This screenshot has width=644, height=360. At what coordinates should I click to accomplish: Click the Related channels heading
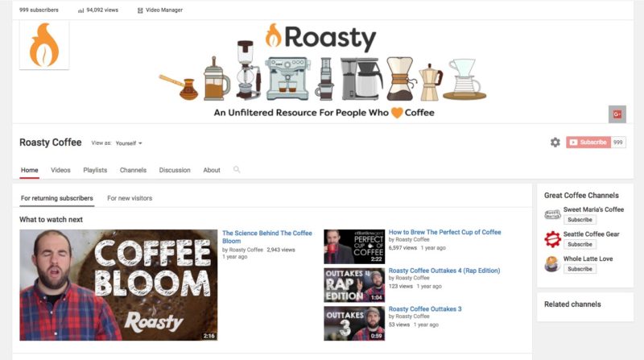point(572,304)
